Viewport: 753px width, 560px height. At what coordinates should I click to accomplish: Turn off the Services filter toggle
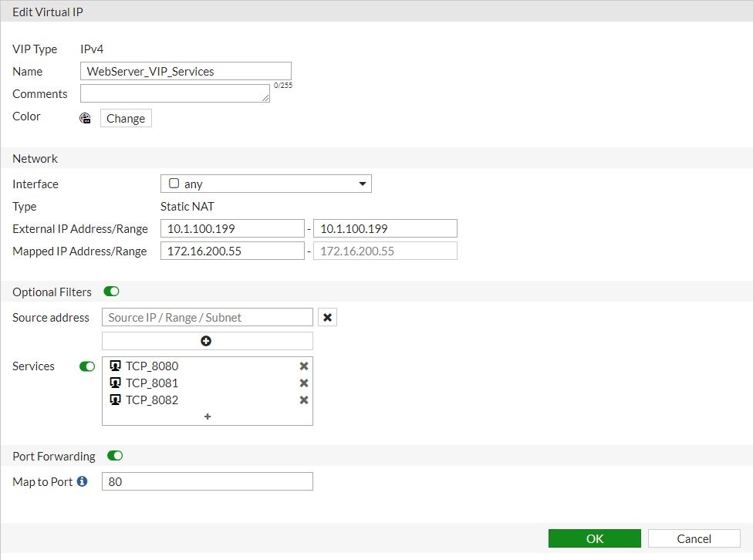[x=86, y=366]
